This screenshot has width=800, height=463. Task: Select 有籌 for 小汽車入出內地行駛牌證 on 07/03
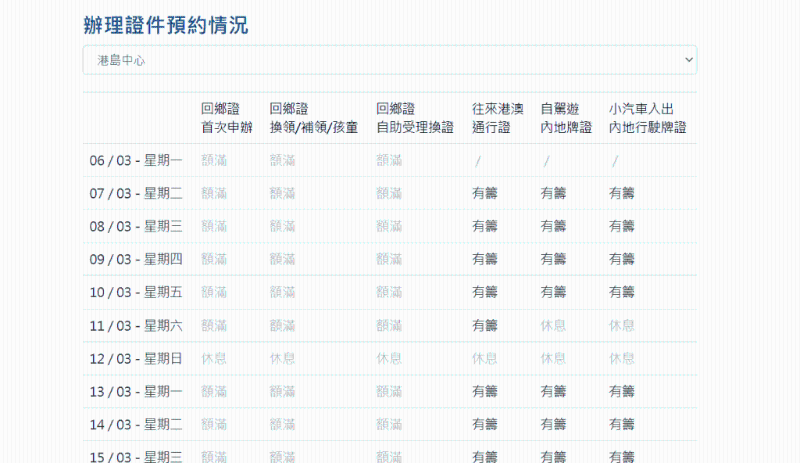622,193
